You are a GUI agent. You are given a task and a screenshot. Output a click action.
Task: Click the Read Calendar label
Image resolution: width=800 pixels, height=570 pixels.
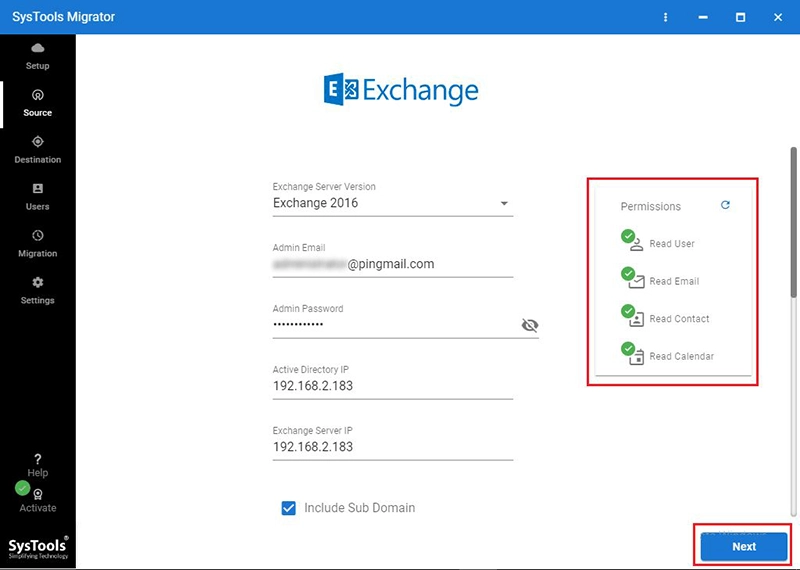[x=682, y=356]
